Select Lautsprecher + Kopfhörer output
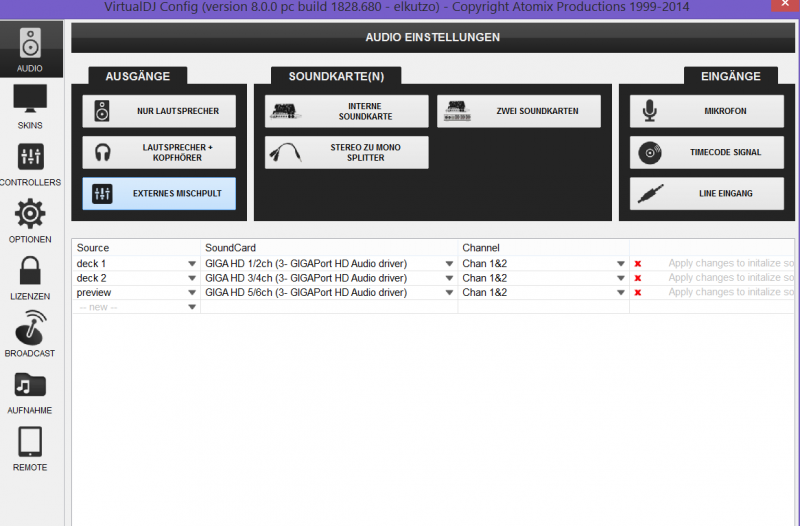The image size is (800, 526). click(159, 153)
